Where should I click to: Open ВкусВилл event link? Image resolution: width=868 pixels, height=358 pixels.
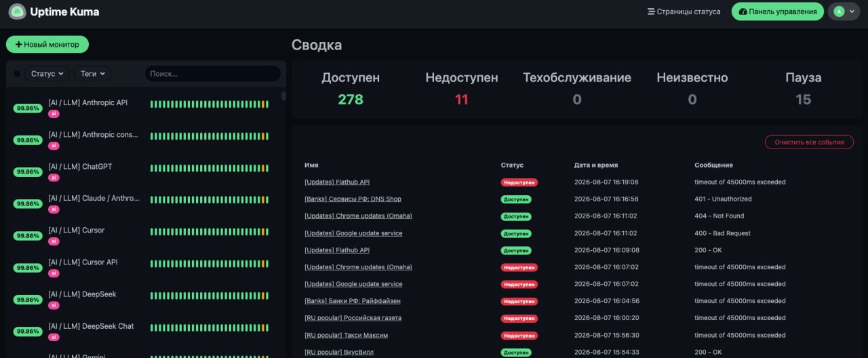coord(339,352)
